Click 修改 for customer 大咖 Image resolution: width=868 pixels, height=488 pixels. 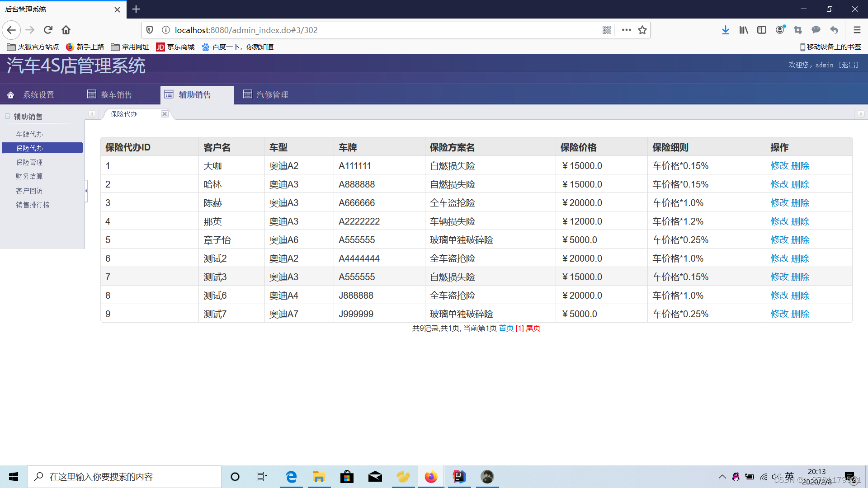point(779,166)
